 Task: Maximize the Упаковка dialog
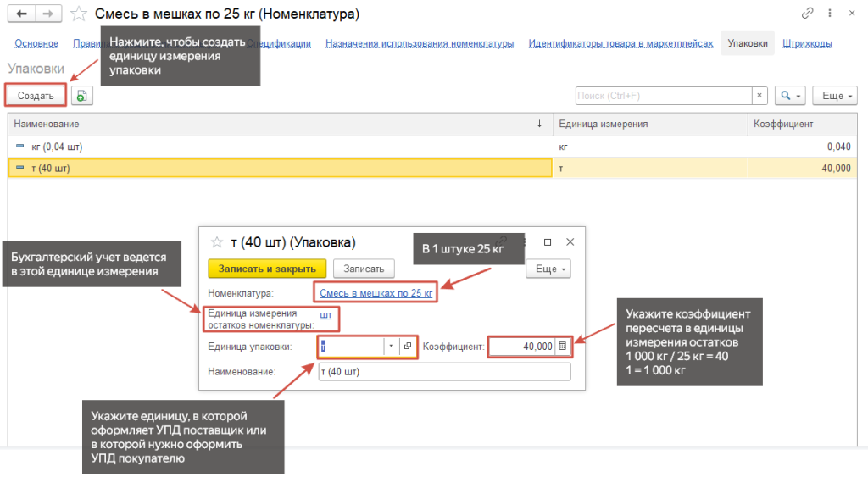(548, 242)
